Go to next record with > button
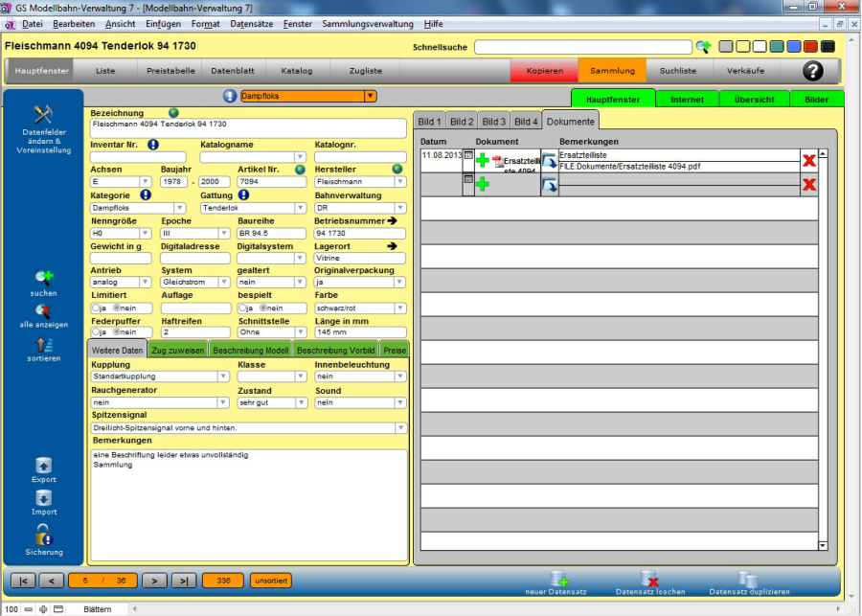 pos(154,581)
